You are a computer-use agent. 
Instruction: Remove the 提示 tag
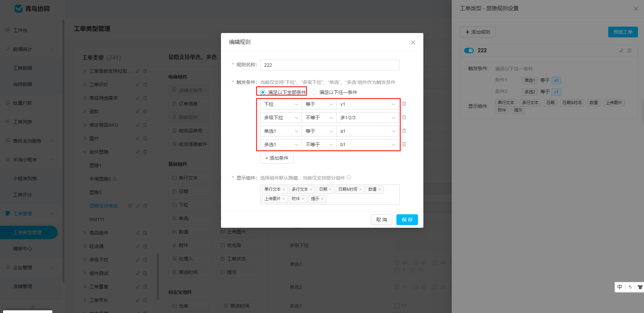pos(322,199)
